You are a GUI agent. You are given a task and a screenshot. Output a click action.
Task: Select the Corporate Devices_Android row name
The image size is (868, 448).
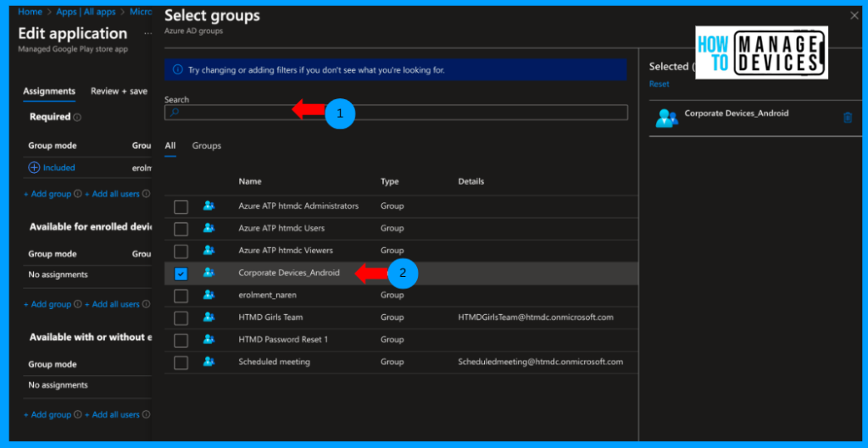[x=289, y=273]
